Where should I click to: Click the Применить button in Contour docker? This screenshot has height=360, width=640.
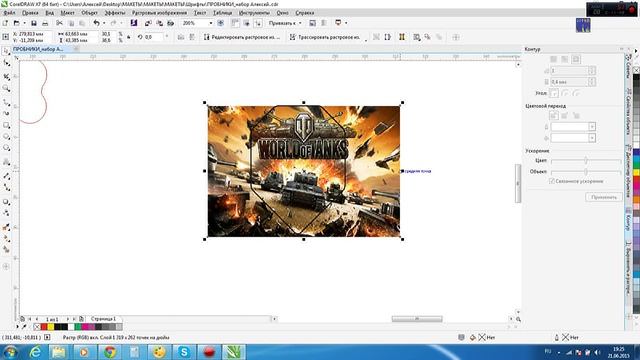click(x=604, y=197)
